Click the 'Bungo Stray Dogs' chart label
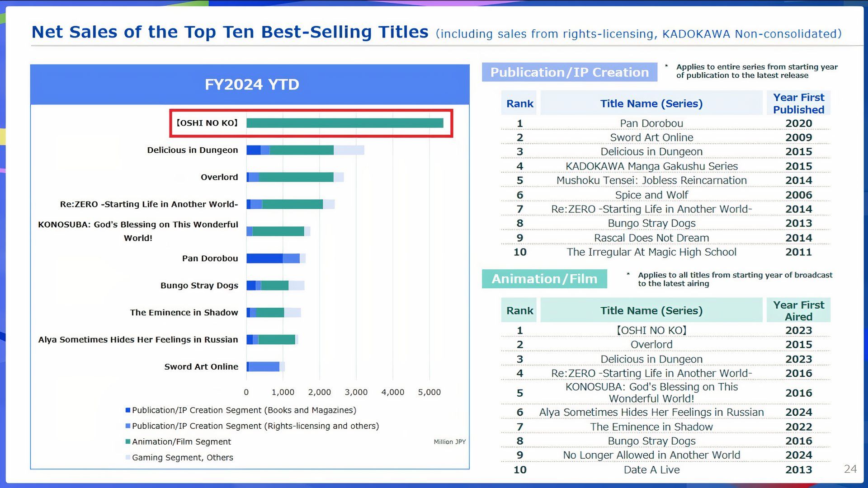868x488 pixels. (199, 286)
